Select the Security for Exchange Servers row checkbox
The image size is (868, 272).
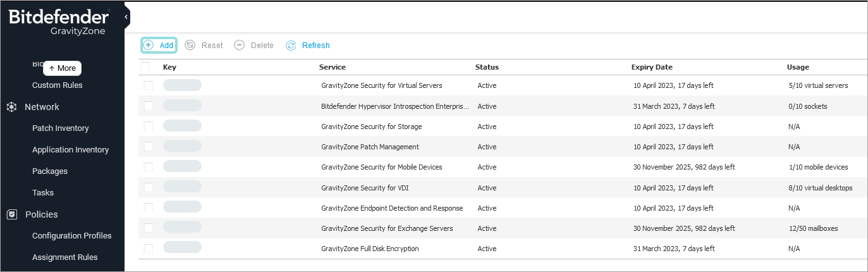149,228
